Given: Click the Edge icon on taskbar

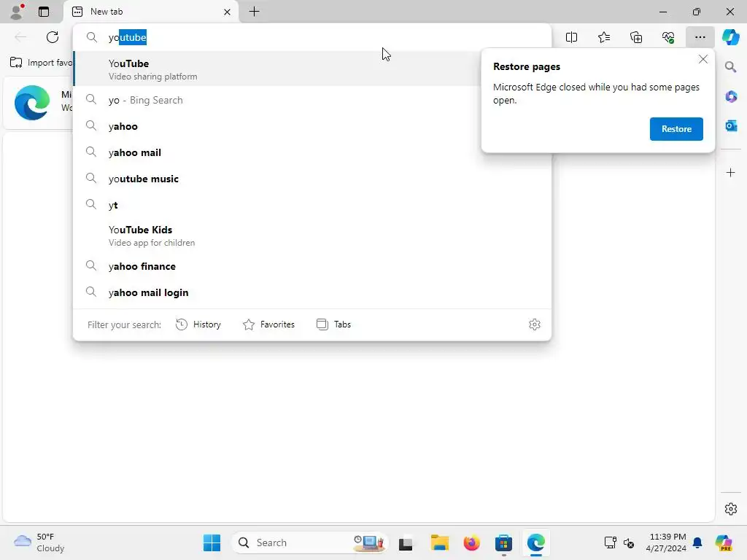Looking at the screenshot, I should (x=536, y=542).
